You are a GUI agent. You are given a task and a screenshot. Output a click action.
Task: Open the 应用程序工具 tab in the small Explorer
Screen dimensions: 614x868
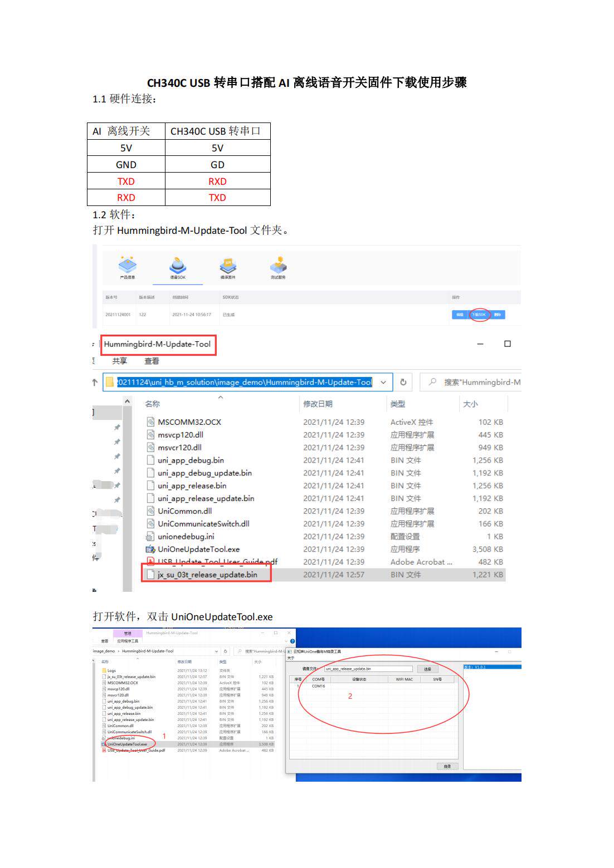[128, 641]
